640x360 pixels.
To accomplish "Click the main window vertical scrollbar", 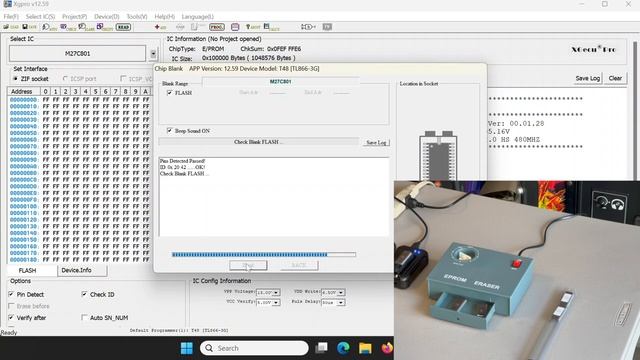I will tap(636, 110).
